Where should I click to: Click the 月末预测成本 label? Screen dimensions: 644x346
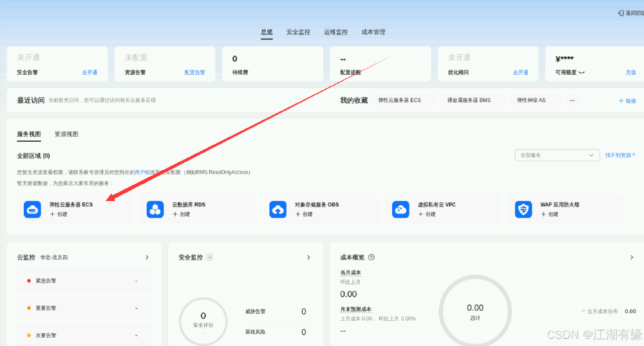tap(355, 309)
